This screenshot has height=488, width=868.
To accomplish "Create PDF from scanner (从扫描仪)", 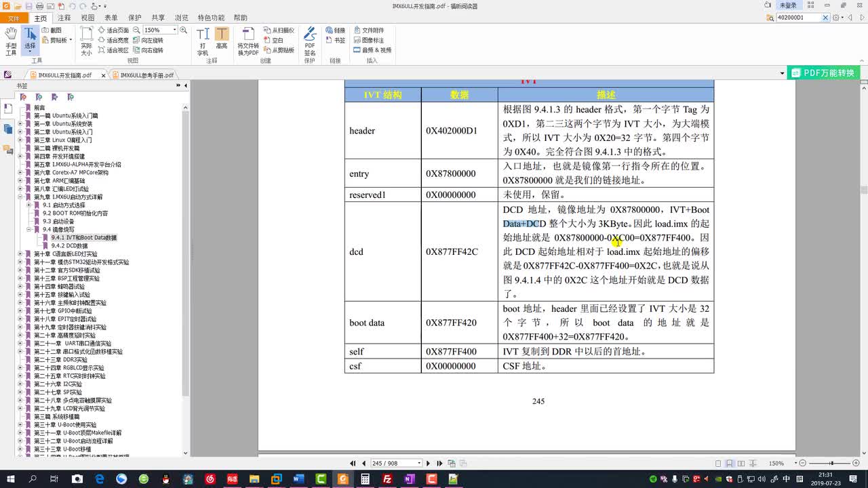I will [x=279, y=30].
